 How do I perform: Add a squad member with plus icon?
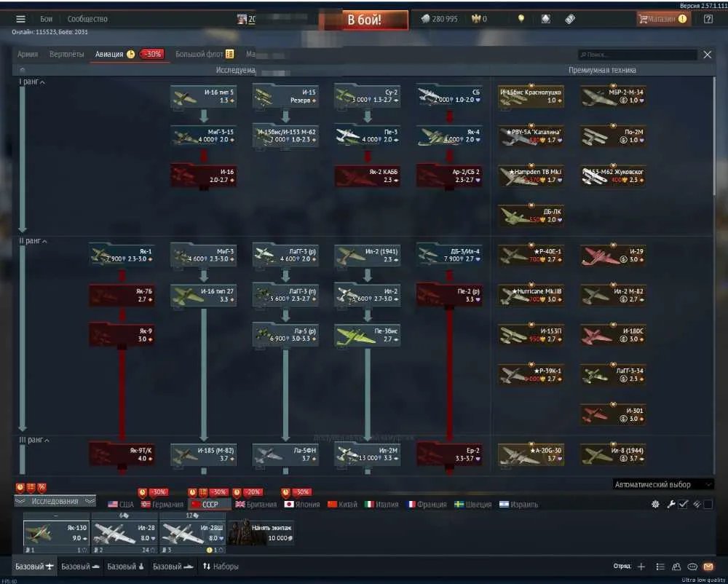[x=641, y=567]
